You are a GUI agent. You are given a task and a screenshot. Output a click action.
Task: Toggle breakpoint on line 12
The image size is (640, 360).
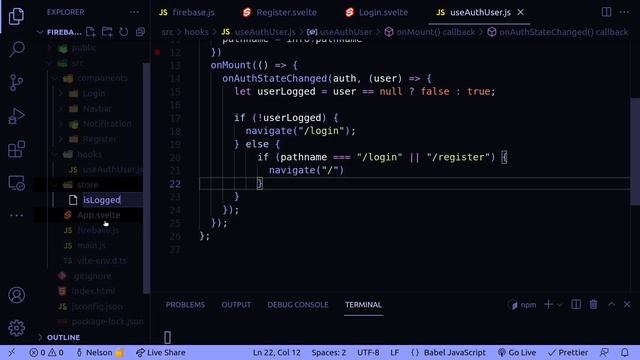[158, 52]
